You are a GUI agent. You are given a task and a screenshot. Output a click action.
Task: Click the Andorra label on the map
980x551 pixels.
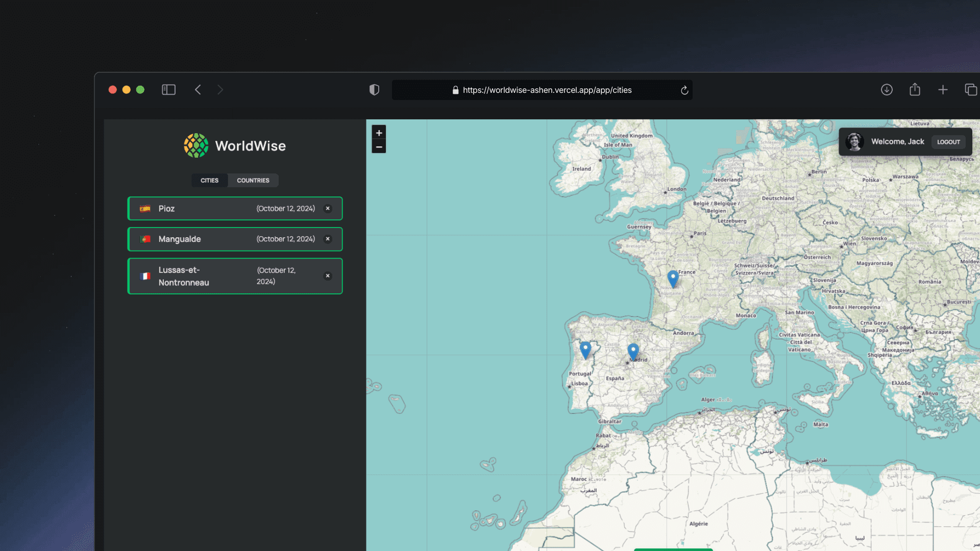click(683, 333)
